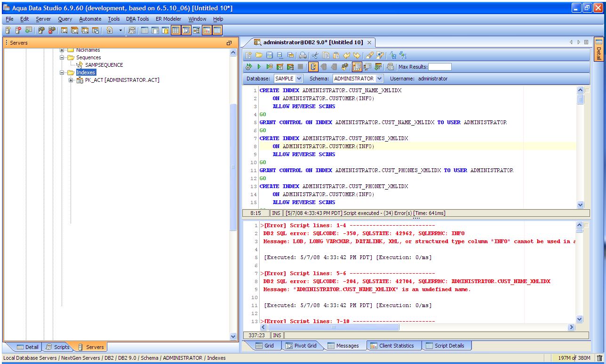The image size is (606, 364).
Task: Click the Paste clipboard icon
Action: pos(336,55)
